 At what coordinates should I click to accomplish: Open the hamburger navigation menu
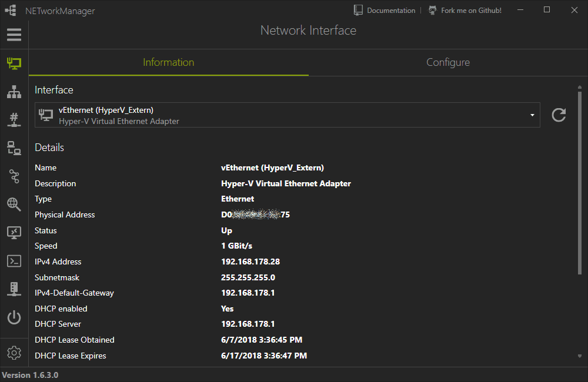(14, 35)
